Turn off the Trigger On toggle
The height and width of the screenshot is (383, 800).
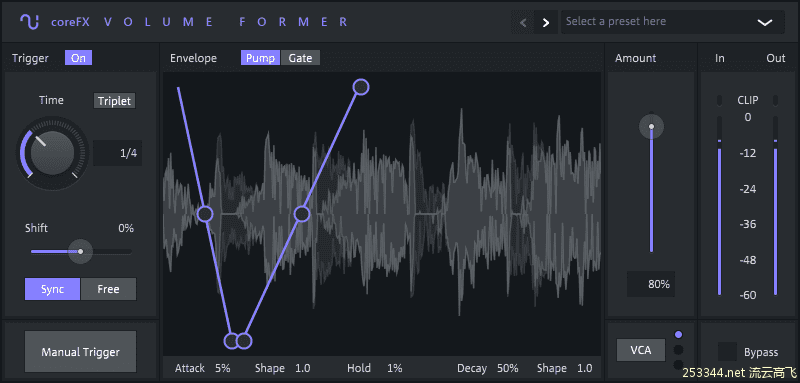pos(79,58)
